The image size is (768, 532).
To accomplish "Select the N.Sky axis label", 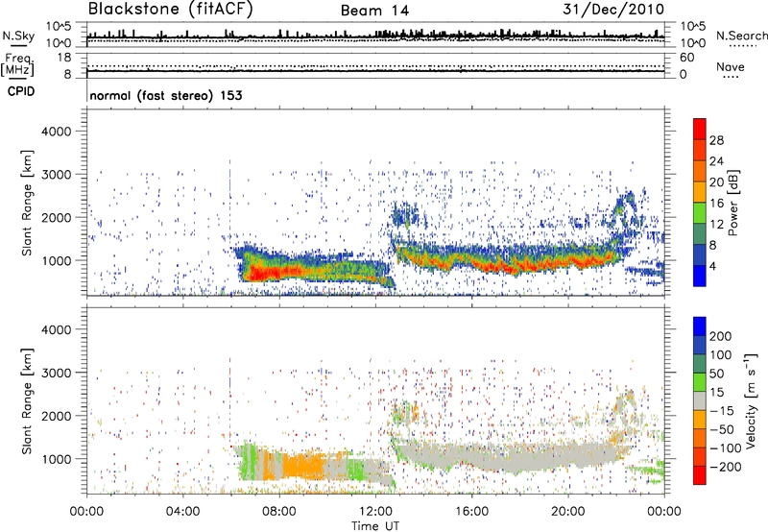I will (18, 36).
